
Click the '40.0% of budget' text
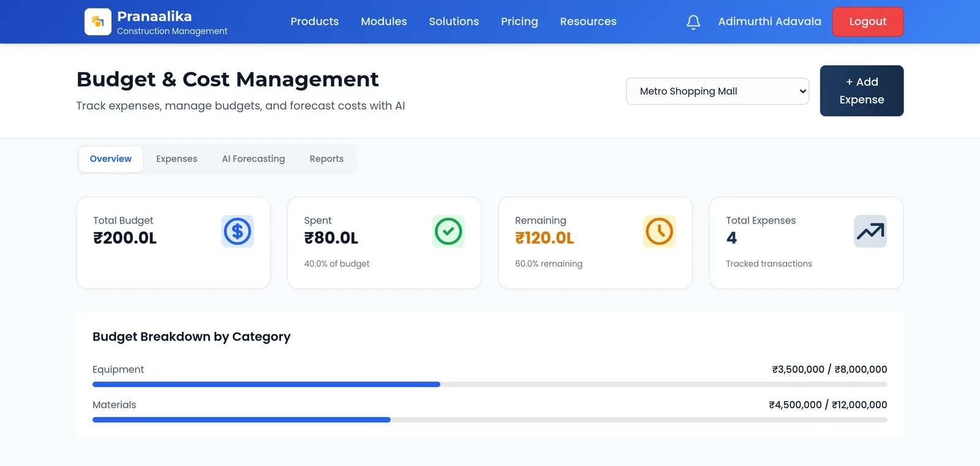click(337, 264)
